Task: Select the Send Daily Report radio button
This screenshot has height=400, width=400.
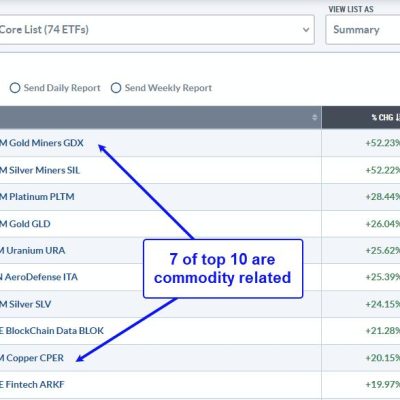Action: coord(15,88)
